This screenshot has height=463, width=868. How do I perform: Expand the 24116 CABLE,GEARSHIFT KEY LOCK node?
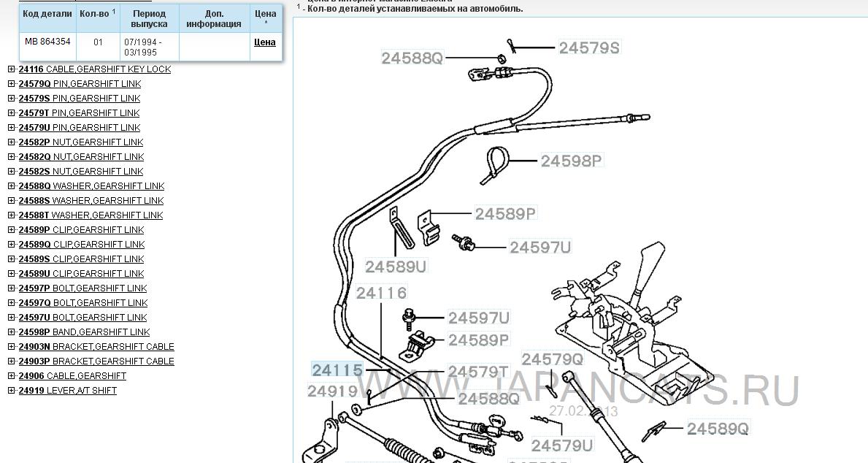point(11,69)
